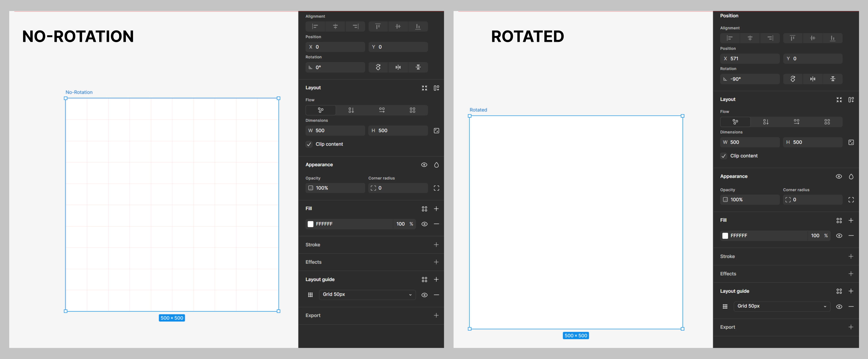
Task: Click individual corners icon in No-Rotation Appearance row
Action: click(x=436, y=188)
